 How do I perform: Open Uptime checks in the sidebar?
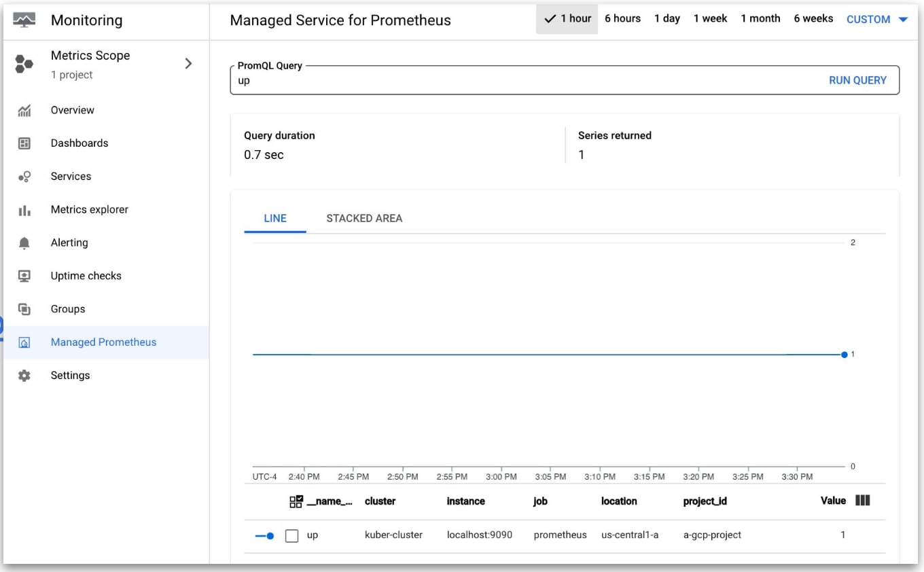point(86,276)
